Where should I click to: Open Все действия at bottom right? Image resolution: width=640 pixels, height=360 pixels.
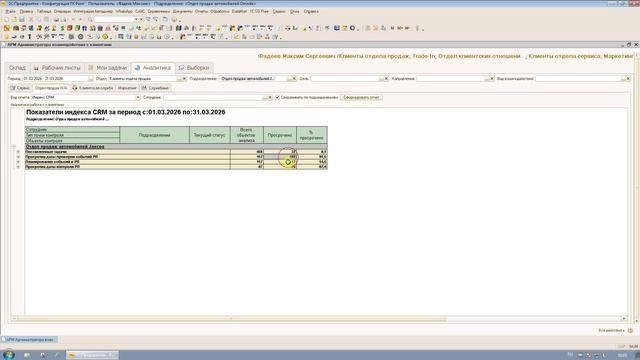click(x=611, y=330)
